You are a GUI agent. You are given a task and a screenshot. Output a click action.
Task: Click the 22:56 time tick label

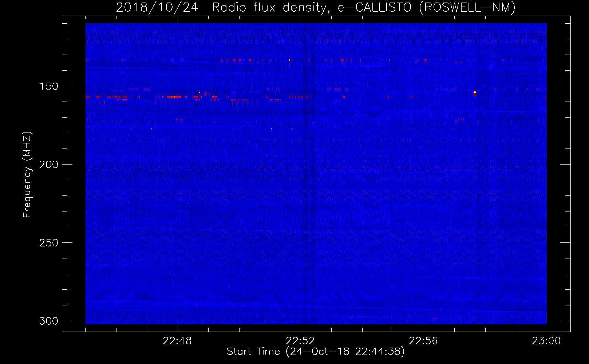423,341
